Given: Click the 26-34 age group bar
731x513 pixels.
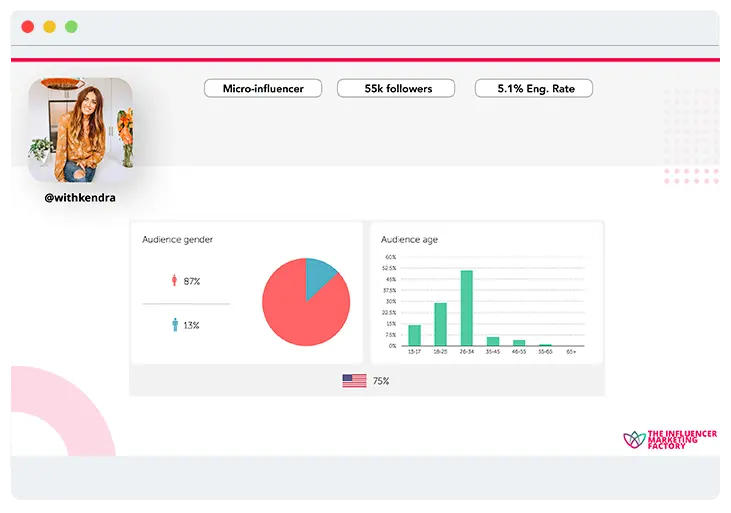Looking at the screenshot, I should [466, 308].
